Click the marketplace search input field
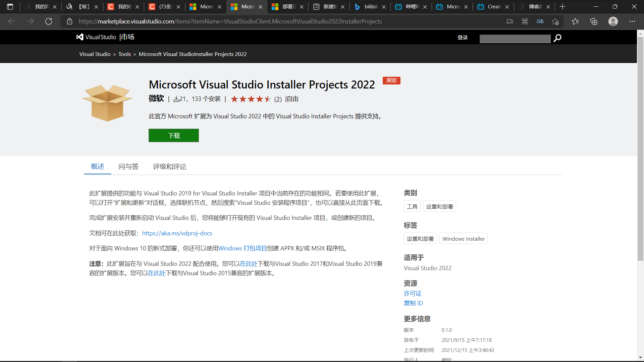This screenshot has width=644, height=362. [515, 38]
